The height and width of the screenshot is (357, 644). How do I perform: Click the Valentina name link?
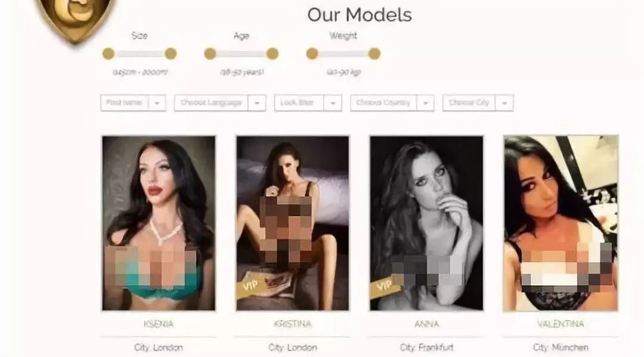(x=561, y=324)
